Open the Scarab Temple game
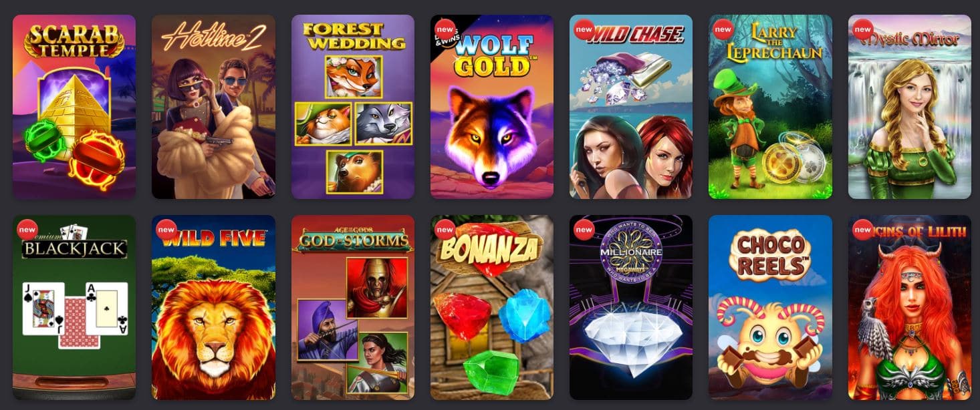The image size is (980, 410). coord(74,107)
